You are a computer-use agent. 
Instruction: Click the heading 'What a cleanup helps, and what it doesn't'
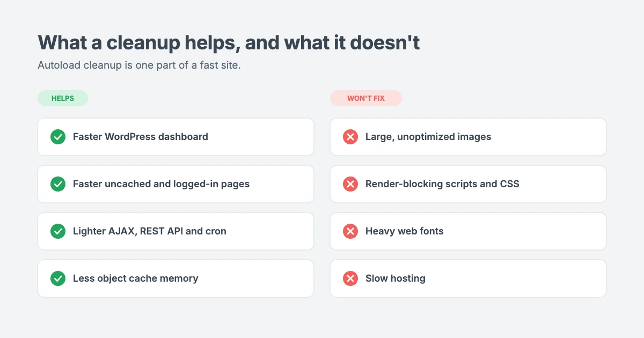click(229, 42)
